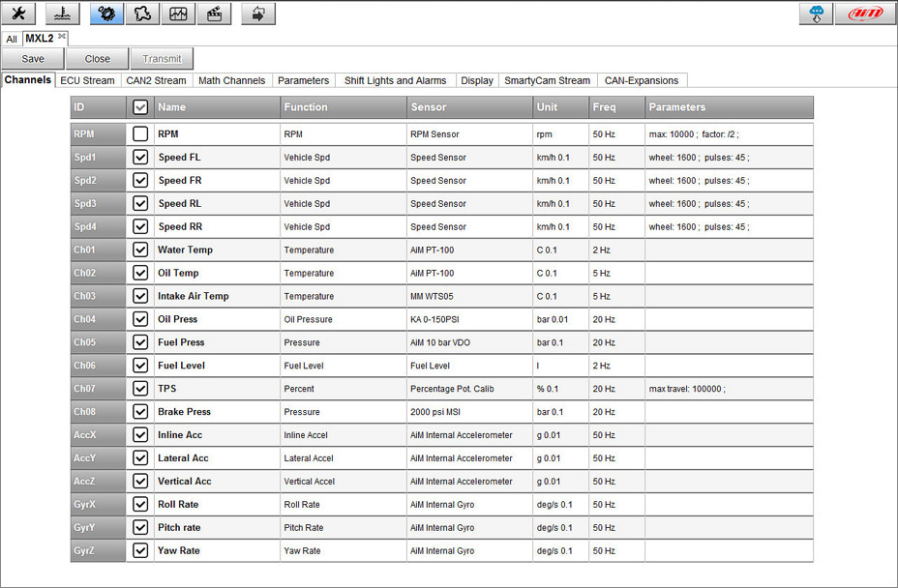Uncheck the Speed RR channel
The height and width of the screenshot is (588, 898).
(x=140, y=226)
